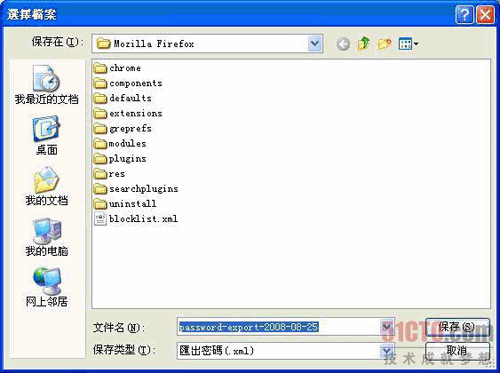Click the 取消 cancel button
Viewport: 500px width, 373px height.
click(457, 351)
